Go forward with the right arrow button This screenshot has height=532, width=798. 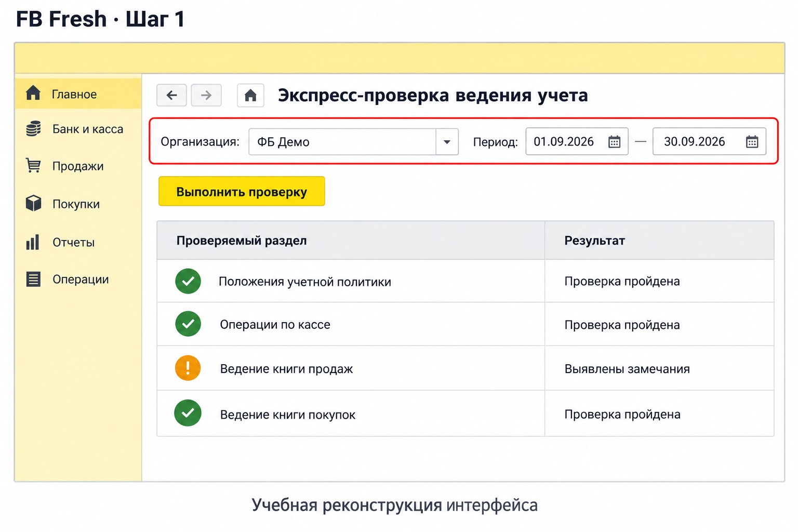tap(206, 95)
